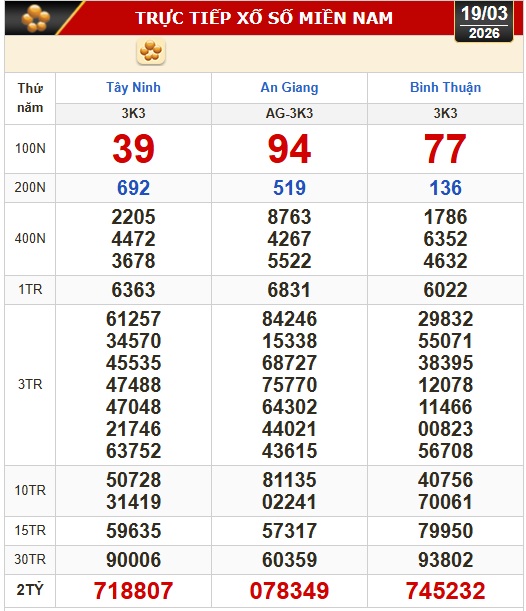Select the 30TR prize label
Image resolution: width=526 pixels, height=611 pixels.
(x=30, y=560)
